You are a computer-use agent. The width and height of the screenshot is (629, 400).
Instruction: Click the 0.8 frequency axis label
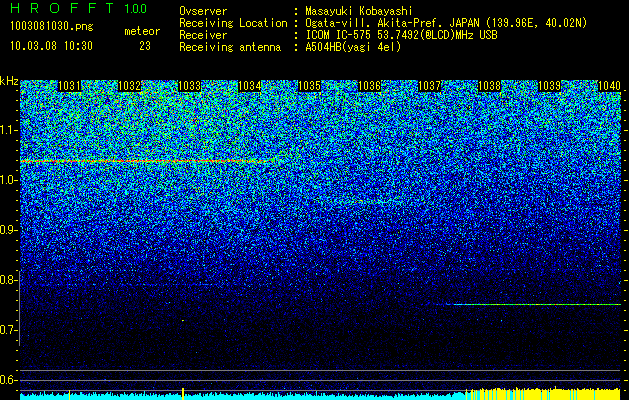[8, 280]
